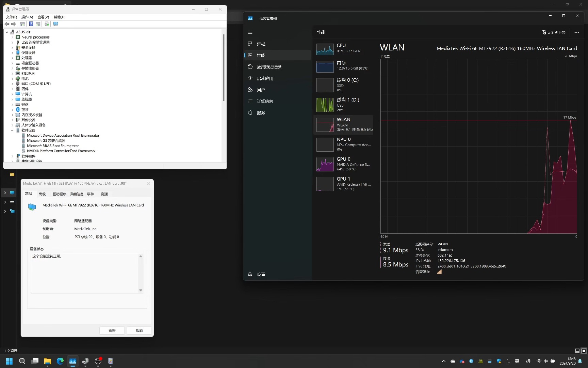Open 详细信息 page in Task Manager
Image resolution: width=588 pixels, height=368 pixels.
[278, 101]
